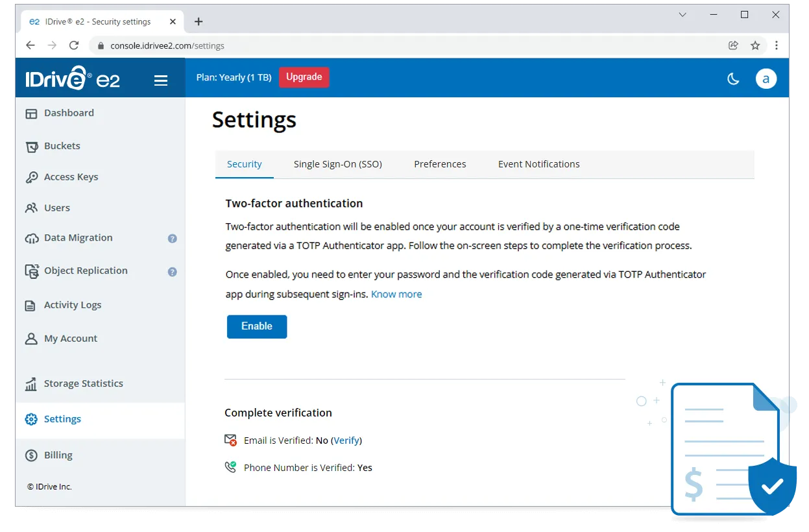Bookmark this page with star icon
The width and height of the screenshot is (809, 532).
755,45
